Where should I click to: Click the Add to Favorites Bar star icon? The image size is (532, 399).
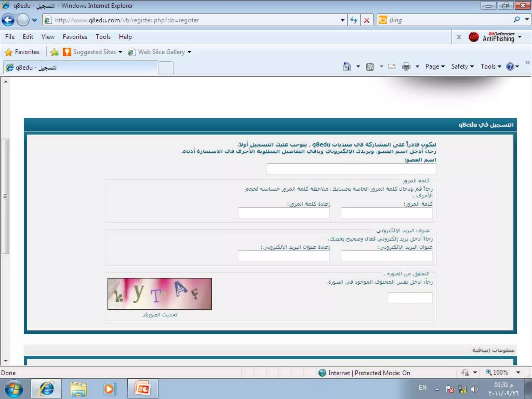tap(55, 52)
